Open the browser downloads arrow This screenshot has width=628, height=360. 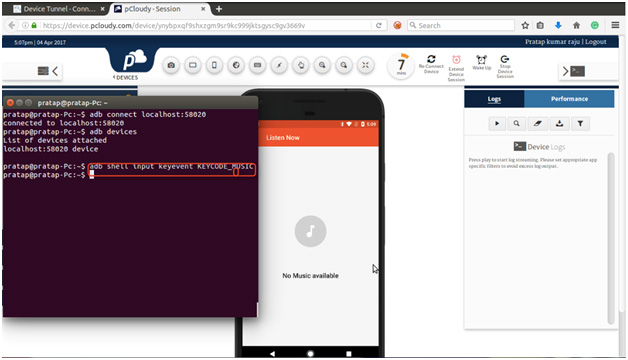click(x=558, y=26)
